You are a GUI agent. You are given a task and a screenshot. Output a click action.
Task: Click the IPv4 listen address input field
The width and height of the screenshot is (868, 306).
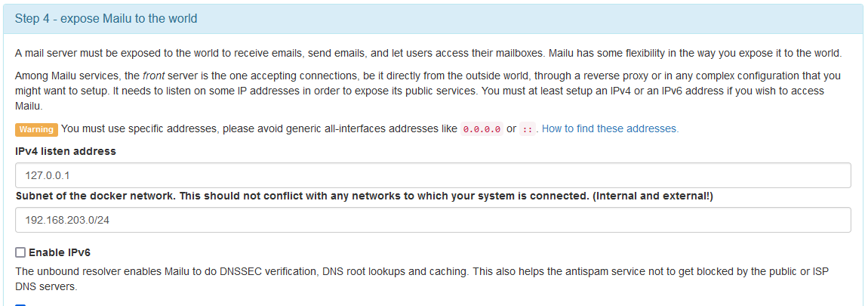[x=432, y=175]
